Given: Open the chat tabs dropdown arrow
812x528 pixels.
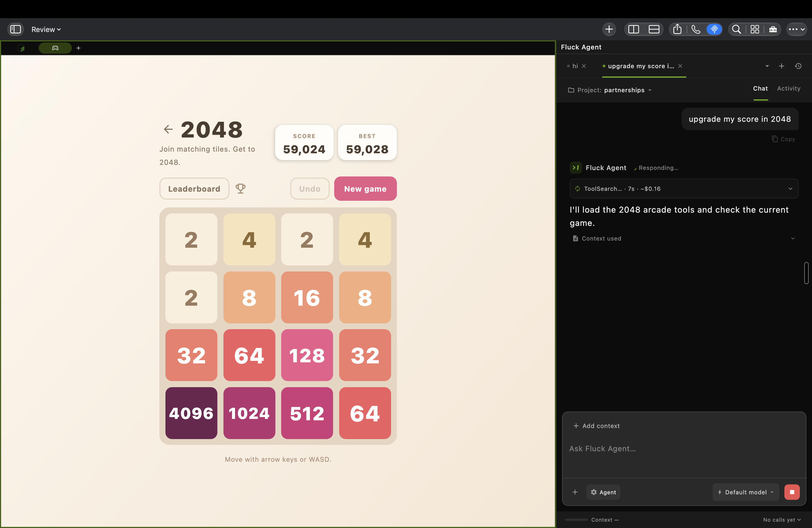Looking at the screenshot, I should tap(767, 66).
